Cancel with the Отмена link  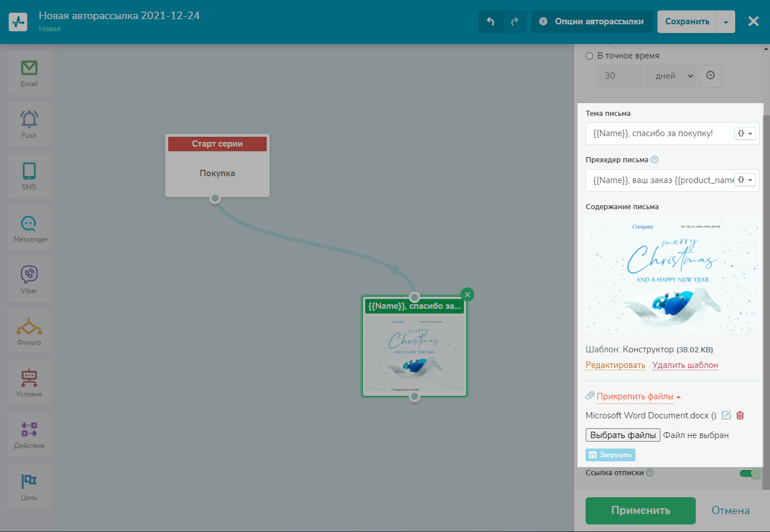(x=731, y=511)
